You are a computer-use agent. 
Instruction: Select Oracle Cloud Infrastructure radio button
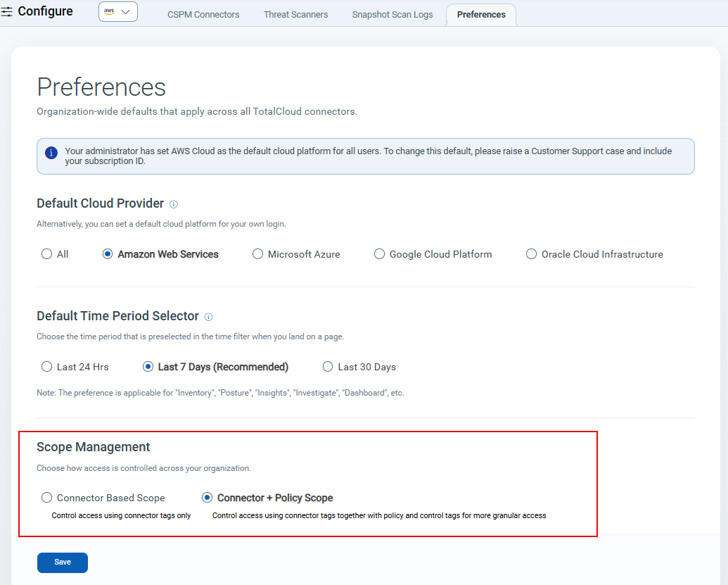[x=530, y=253]
